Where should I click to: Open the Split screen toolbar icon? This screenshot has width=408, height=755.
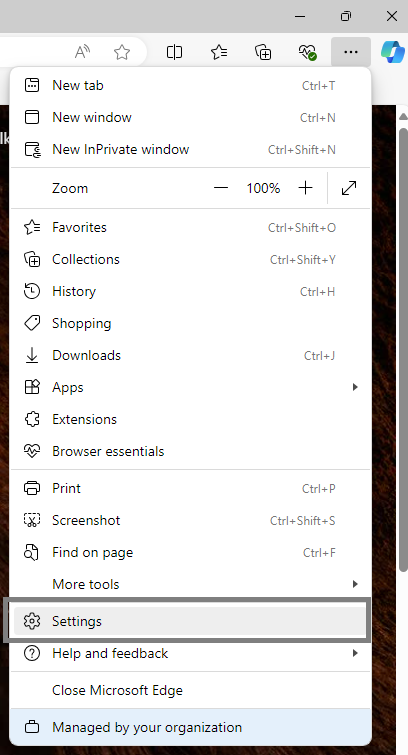(174, 52)
